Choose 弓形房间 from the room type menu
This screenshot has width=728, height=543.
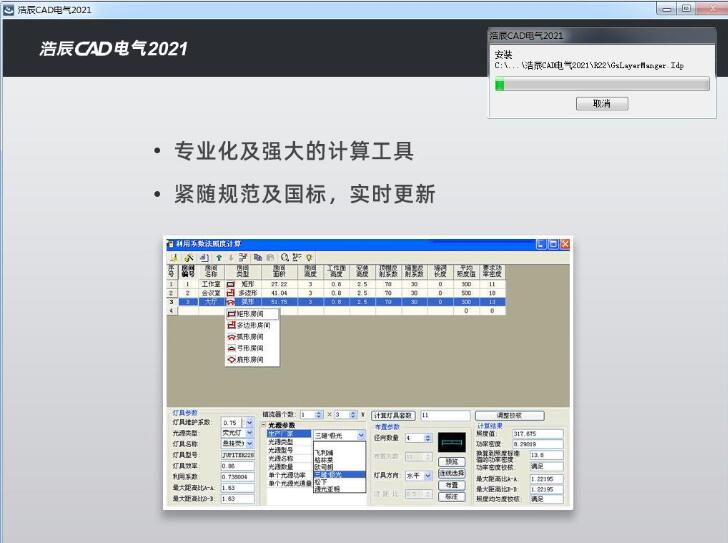point(252,348)
